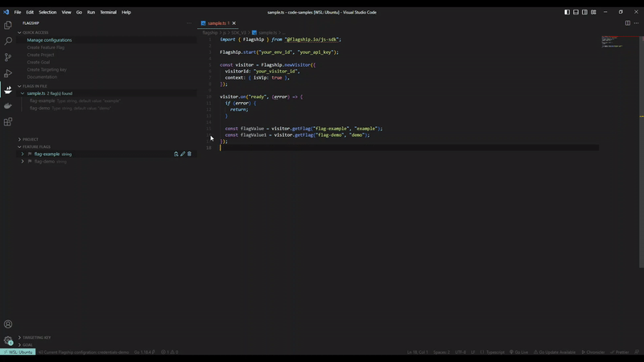This screenshot has height=362, width=644.
Task: Click Manage configurations
Action: click(49, 39)
